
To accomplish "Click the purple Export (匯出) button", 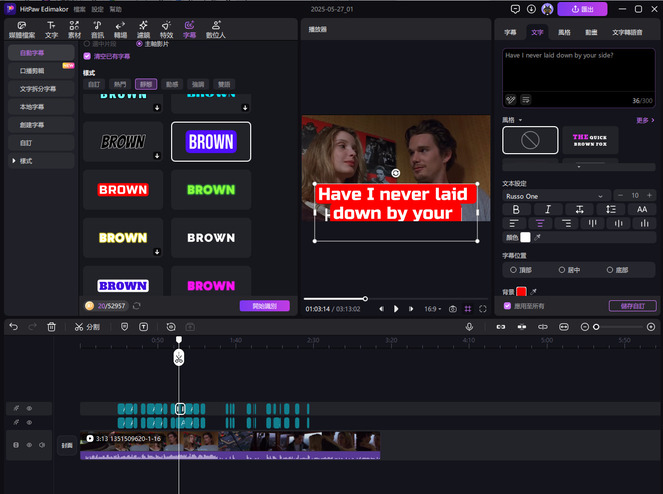I will 582,9.
